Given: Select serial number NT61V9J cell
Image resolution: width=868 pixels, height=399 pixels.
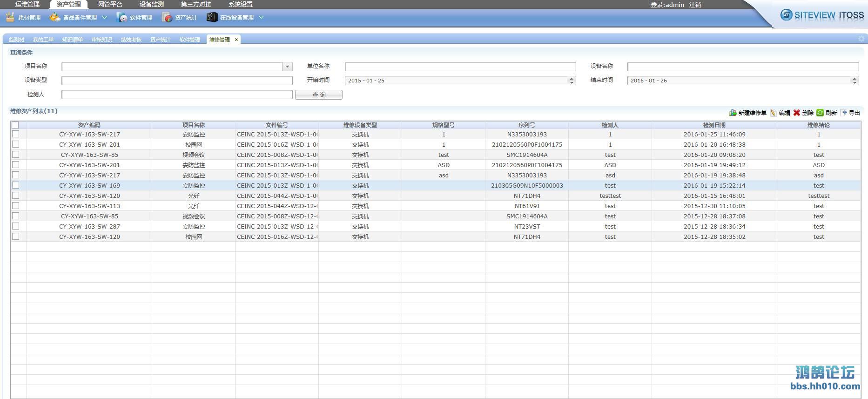Looking at the screenshot, I should (x=527, y=206).
